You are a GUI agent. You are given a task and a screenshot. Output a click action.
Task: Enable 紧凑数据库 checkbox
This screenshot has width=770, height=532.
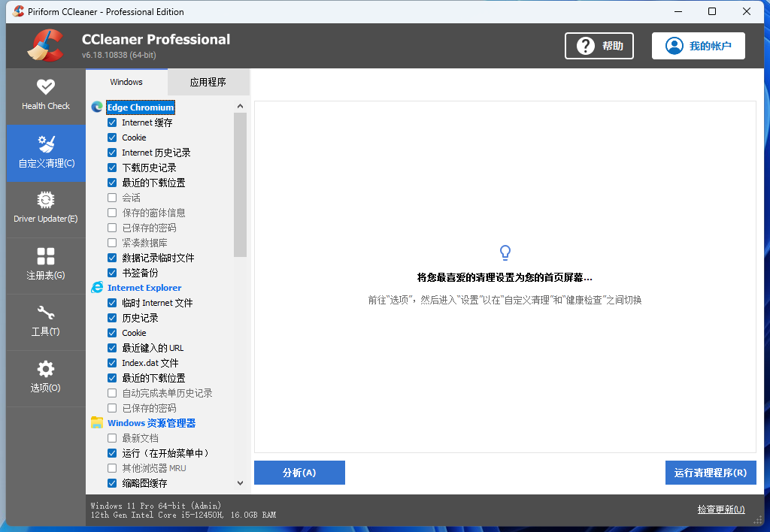(x=112, y=243)
